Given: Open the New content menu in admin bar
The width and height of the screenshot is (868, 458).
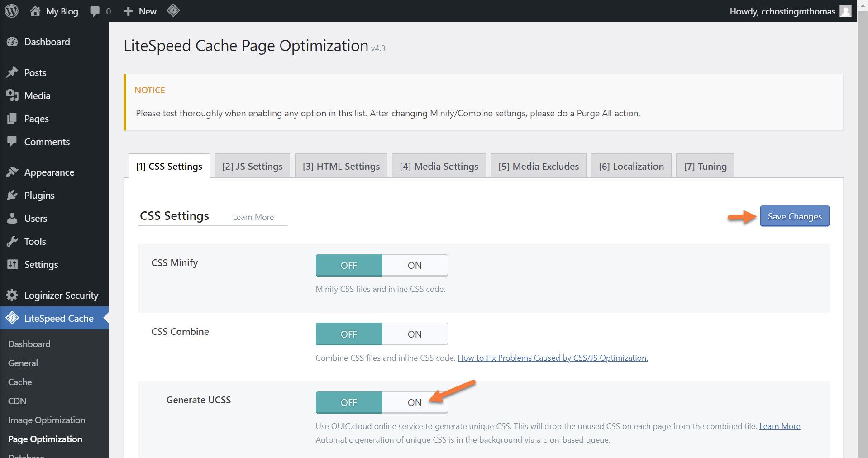Looking at the screenshot, I should [140, 11].
